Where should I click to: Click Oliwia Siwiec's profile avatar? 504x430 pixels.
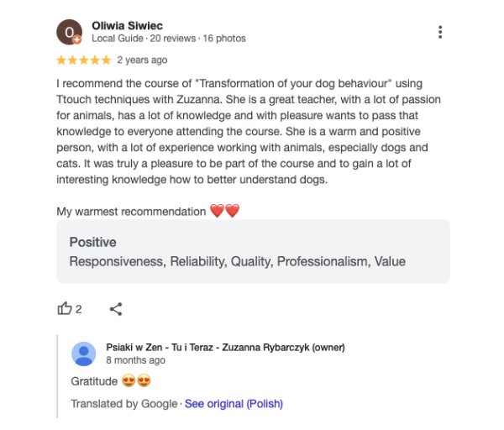(x=69, y=32)
